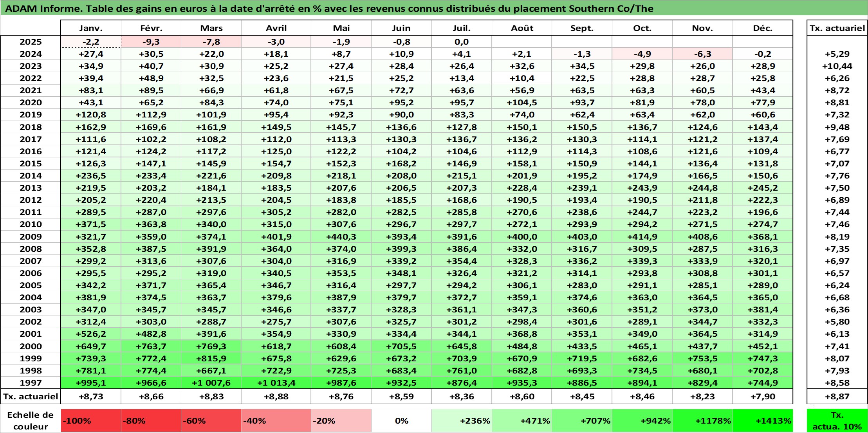
Task: Click cell +48,9 in Févr. 2022
Action: coord(151,78)
